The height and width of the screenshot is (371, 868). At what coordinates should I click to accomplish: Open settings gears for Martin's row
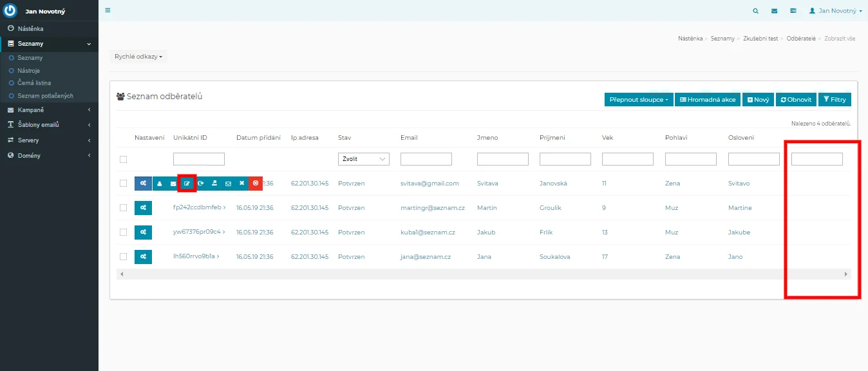(143, 207)
